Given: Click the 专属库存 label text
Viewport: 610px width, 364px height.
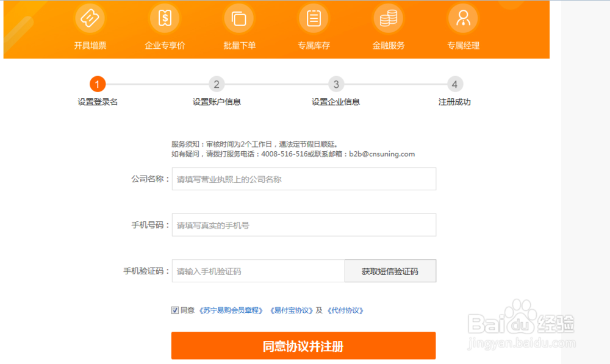Looking at the screenshot, I should tap(314, 46).
